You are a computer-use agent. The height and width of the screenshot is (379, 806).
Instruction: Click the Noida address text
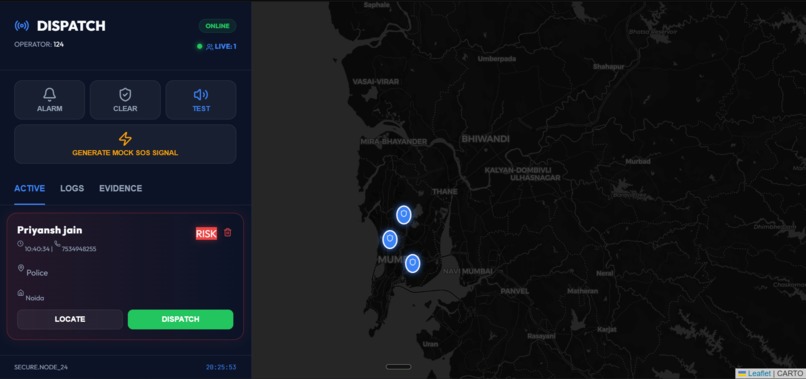[35, 298]
